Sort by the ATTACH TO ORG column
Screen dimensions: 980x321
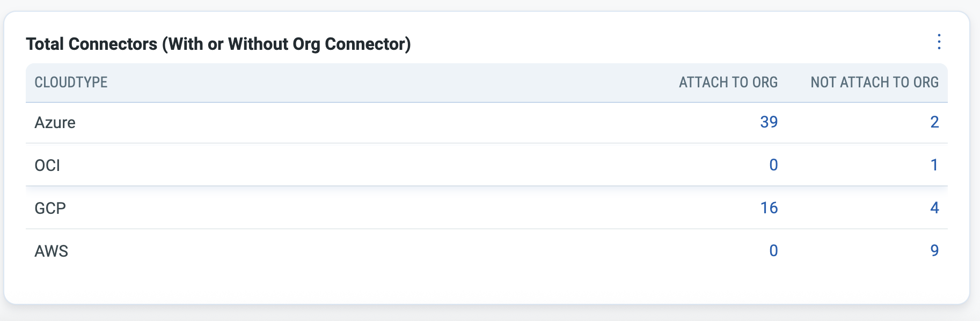pos(729,83)
